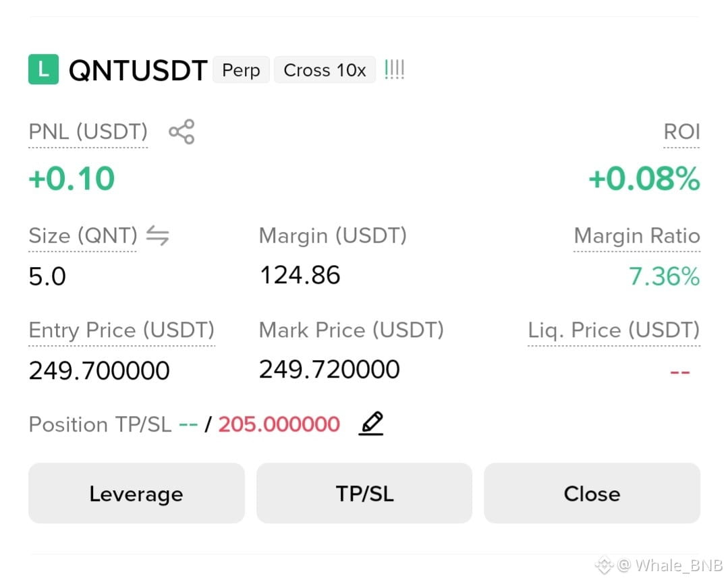Tap the Size (QNT) underlined label
The image size is (728, 582).
83,236
